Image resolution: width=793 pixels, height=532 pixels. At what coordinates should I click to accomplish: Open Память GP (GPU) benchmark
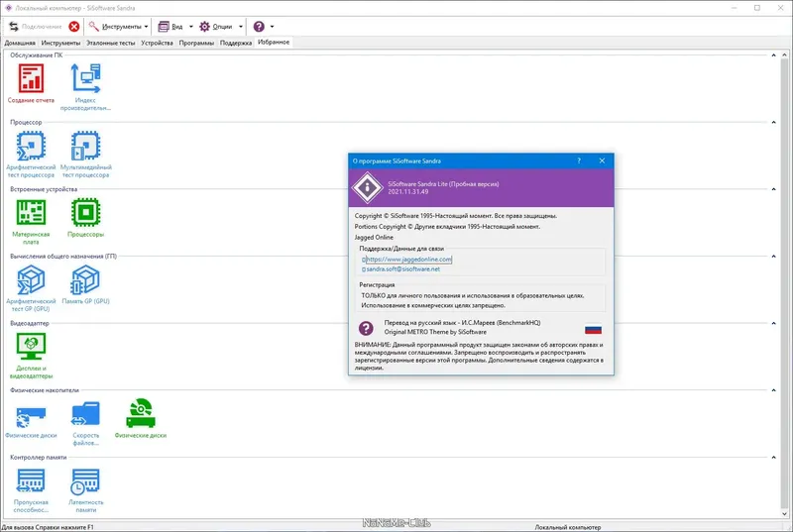(x=85, y=279)
